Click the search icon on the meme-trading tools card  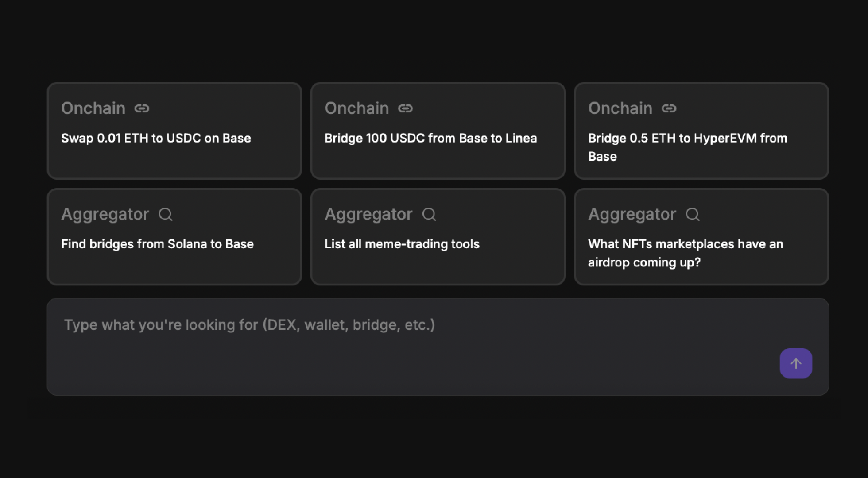[429, 215]
